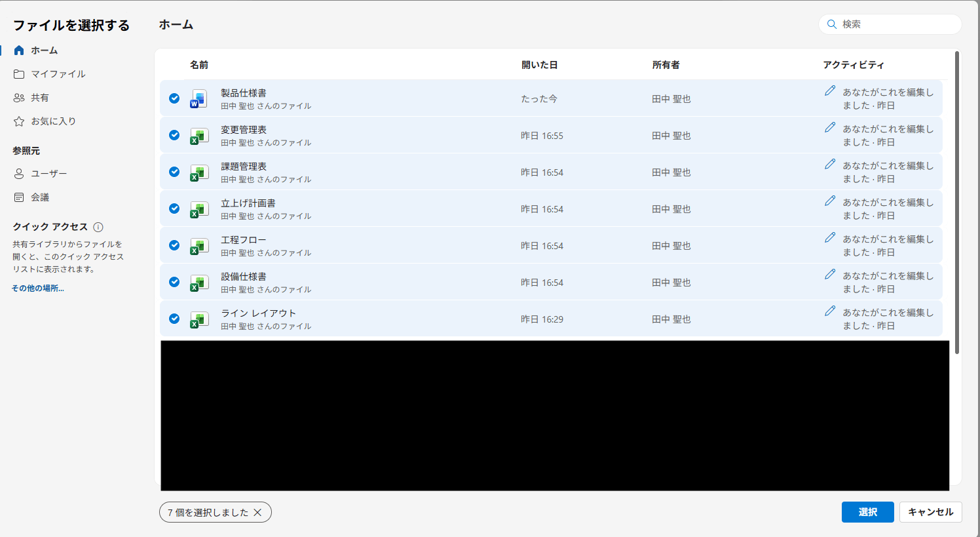Toggle the 工程フロー checkbox

click(174, 245)
